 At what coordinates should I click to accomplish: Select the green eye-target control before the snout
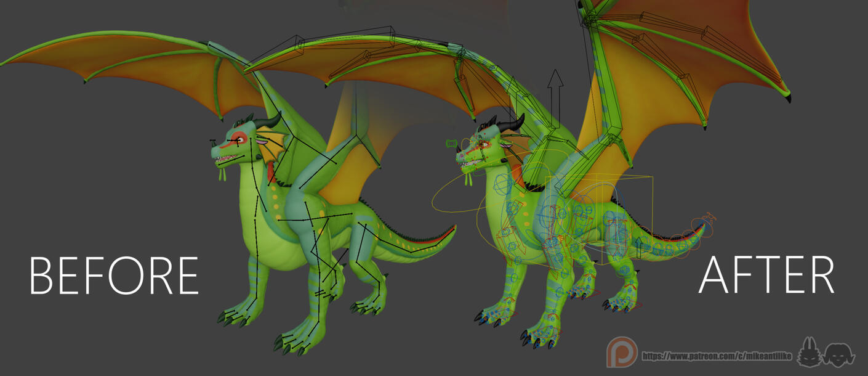[451, 144]
